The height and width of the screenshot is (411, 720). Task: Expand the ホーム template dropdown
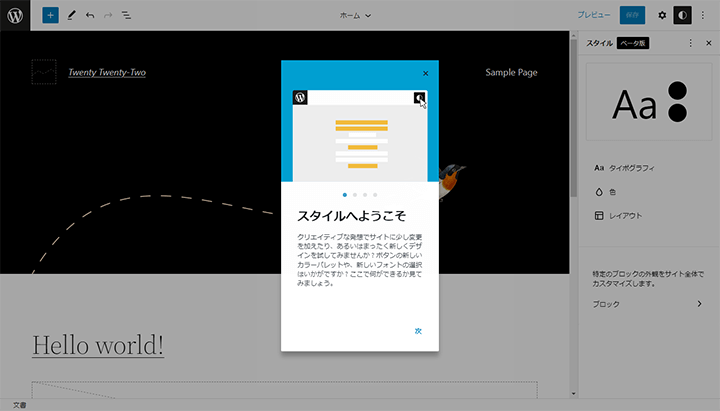point(355,15)
